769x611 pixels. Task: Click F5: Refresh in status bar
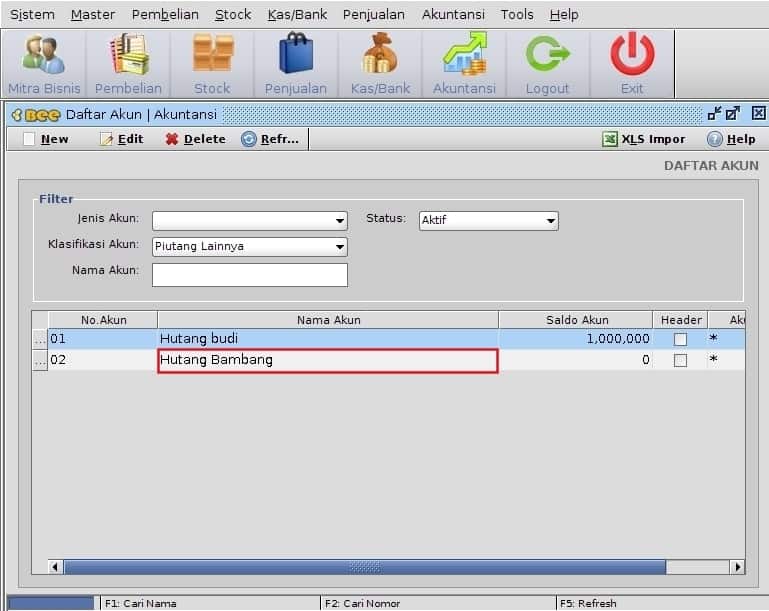click(x=588, y=603)
